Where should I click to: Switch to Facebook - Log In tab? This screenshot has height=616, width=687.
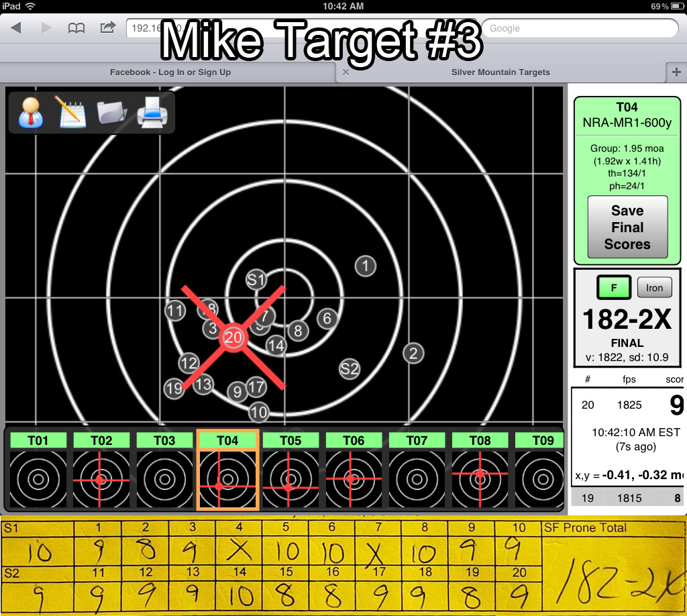coord(170,72)
